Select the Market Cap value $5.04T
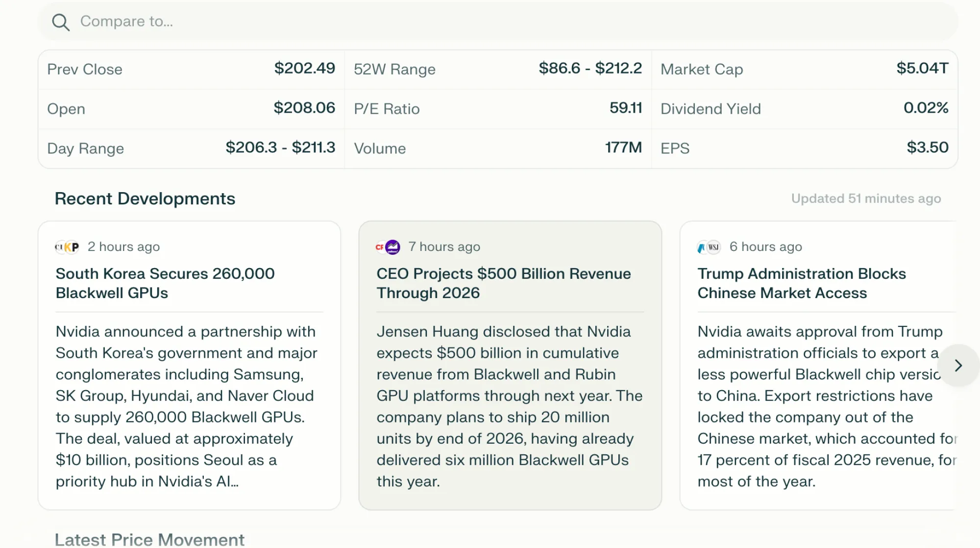 923,68
